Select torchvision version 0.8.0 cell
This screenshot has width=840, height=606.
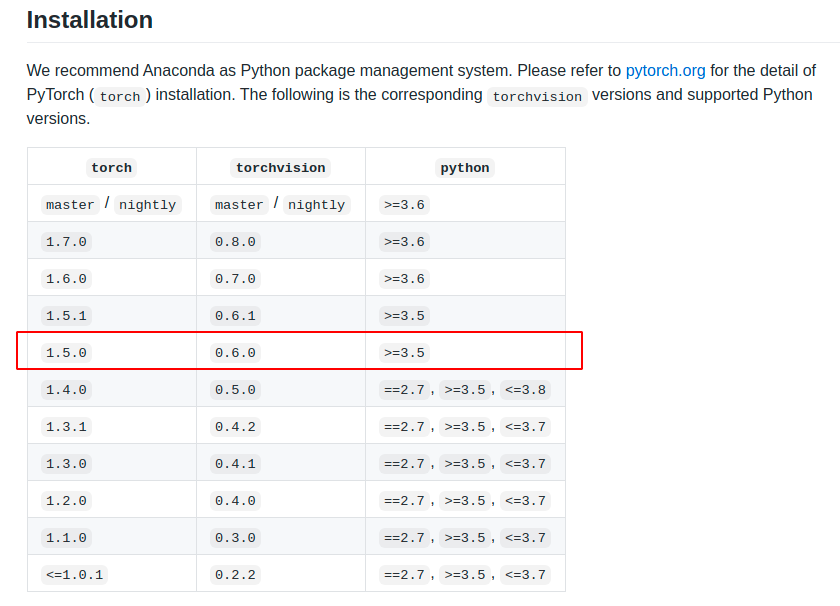235,242
